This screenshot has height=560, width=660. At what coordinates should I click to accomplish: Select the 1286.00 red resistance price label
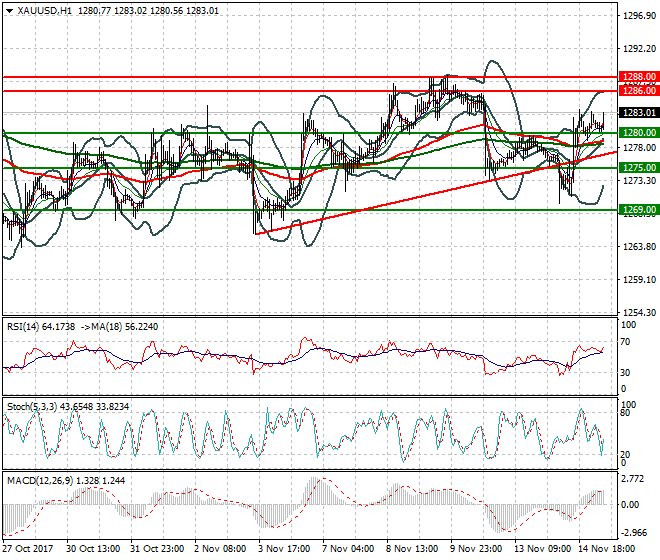pyautogui.click(x=639, y=91)
